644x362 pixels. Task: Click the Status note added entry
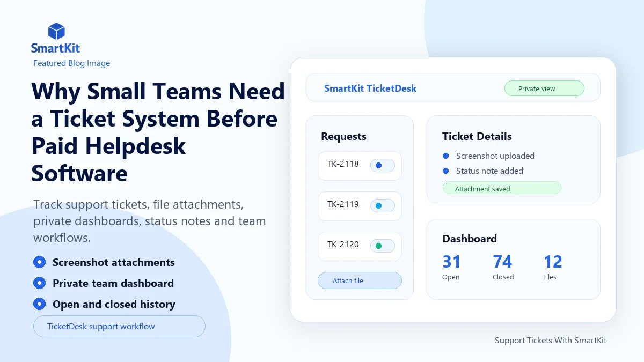(489, 171)
